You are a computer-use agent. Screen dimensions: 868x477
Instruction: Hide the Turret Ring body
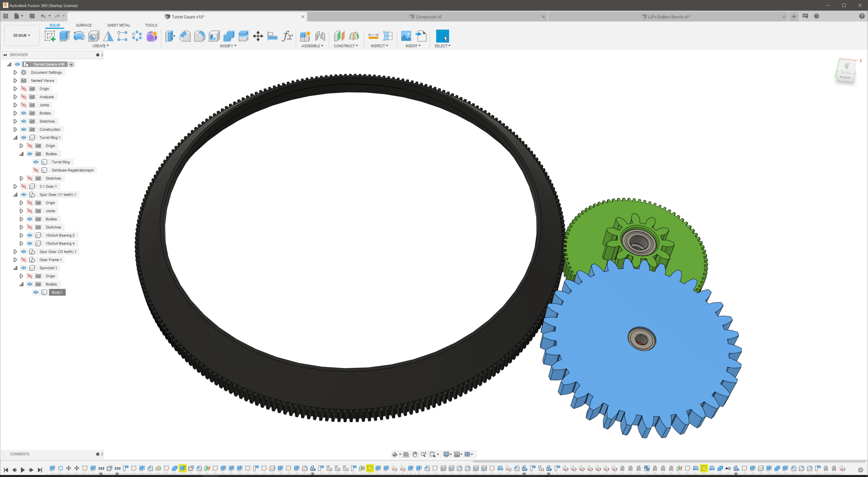tap(36, 162)
